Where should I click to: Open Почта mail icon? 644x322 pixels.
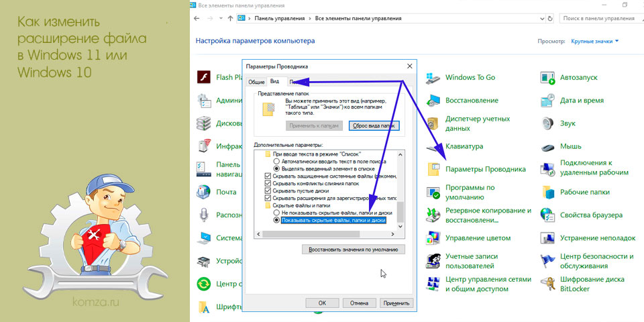pos(204,193)
